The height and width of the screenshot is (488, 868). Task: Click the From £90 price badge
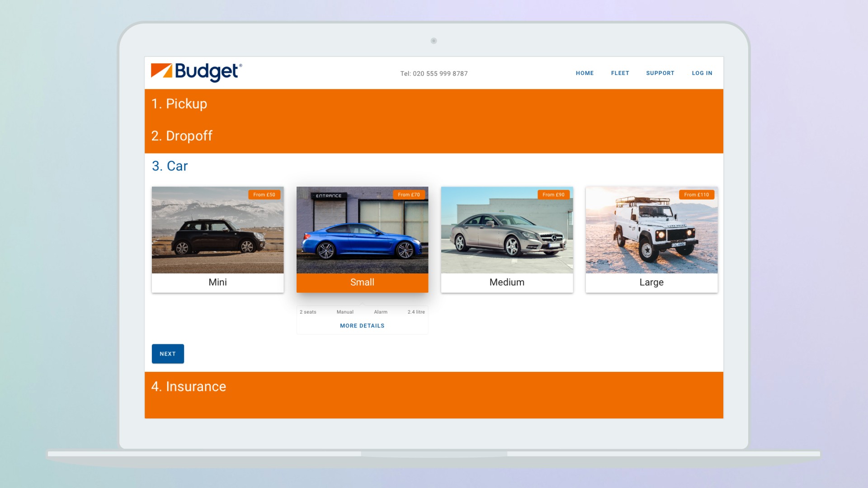(x=553, y=195)
